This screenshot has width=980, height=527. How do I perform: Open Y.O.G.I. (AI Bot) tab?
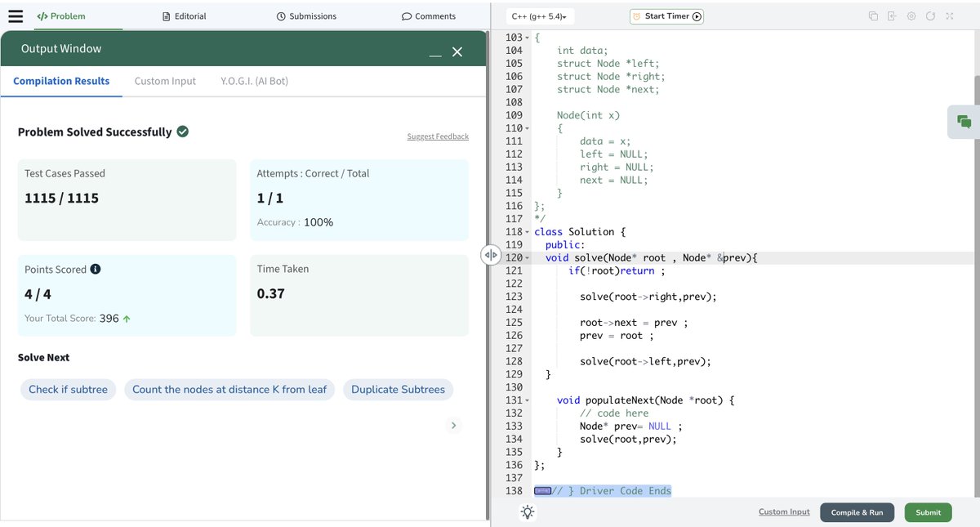click(254, 81)
